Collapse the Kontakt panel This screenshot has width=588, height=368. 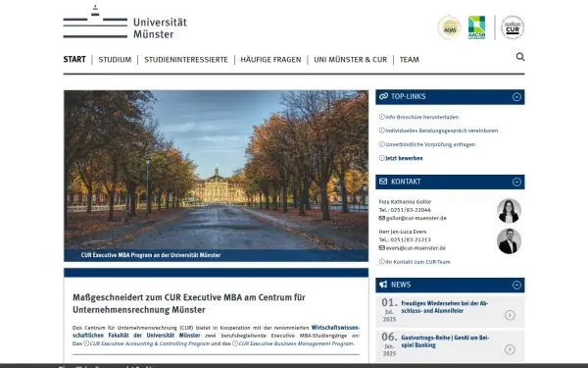(x=516, y=183)
